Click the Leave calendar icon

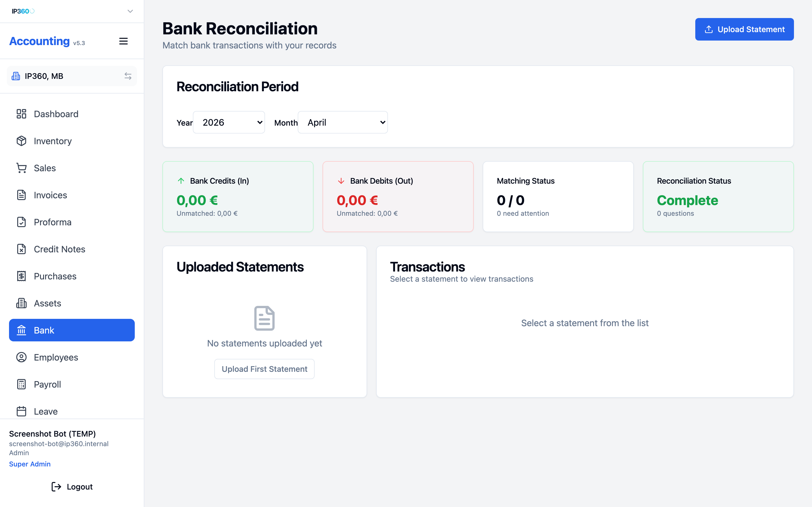pyautogui.click(x=21, y=412)
